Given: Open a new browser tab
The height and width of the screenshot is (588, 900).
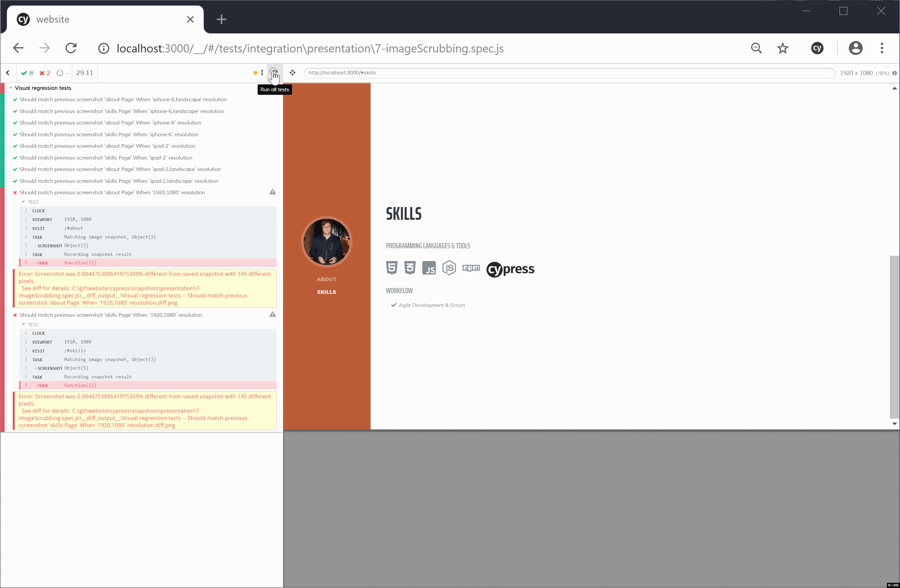Looking at the screenshot, I should coord(221,19).
